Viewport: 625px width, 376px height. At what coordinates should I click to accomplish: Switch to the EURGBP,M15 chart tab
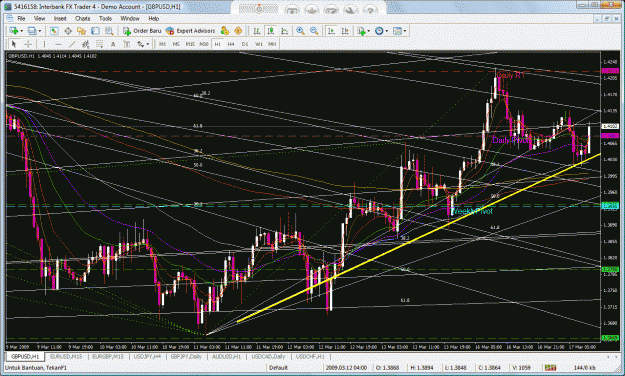(108, 356)
